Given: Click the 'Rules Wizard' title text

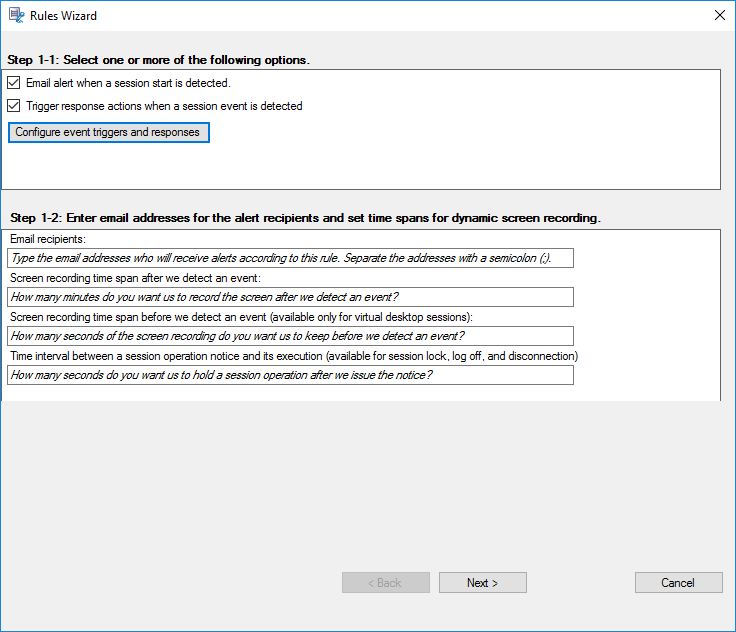Looking at the screenshot, I should pos(64,16).
